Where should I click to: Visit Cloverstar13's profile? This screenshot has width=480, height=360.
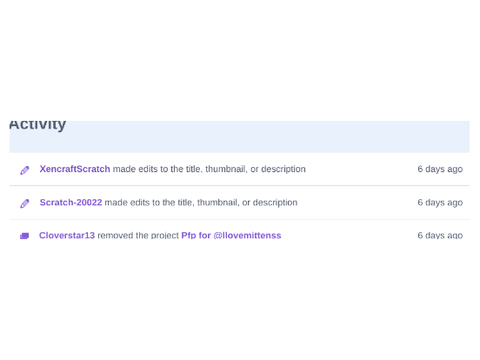pos(67,235)
